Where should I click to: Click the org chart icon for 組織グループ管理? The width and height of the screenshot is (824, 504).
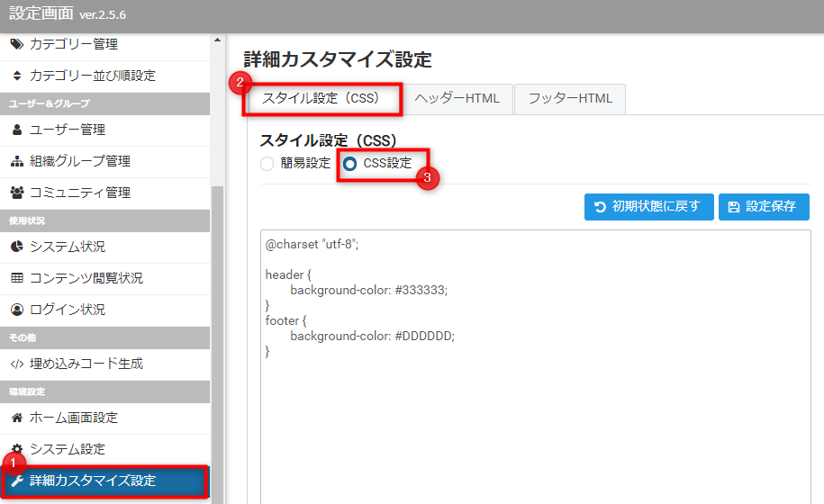[x=17, y=161]
